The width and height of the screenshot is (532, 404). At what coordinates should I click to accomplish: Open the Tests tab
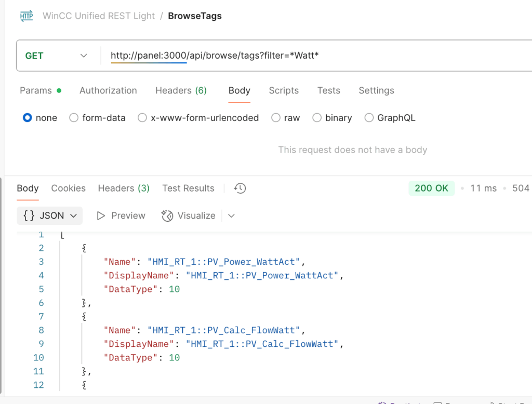pyautogui.click(x=328, y=90)
